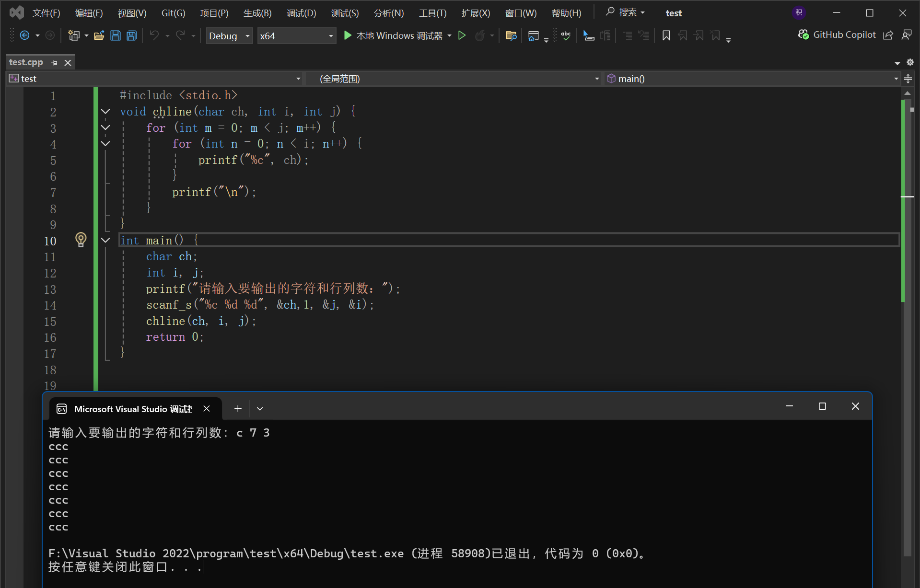Collapse the outer for loop at line 3

[x=105, y=127]
